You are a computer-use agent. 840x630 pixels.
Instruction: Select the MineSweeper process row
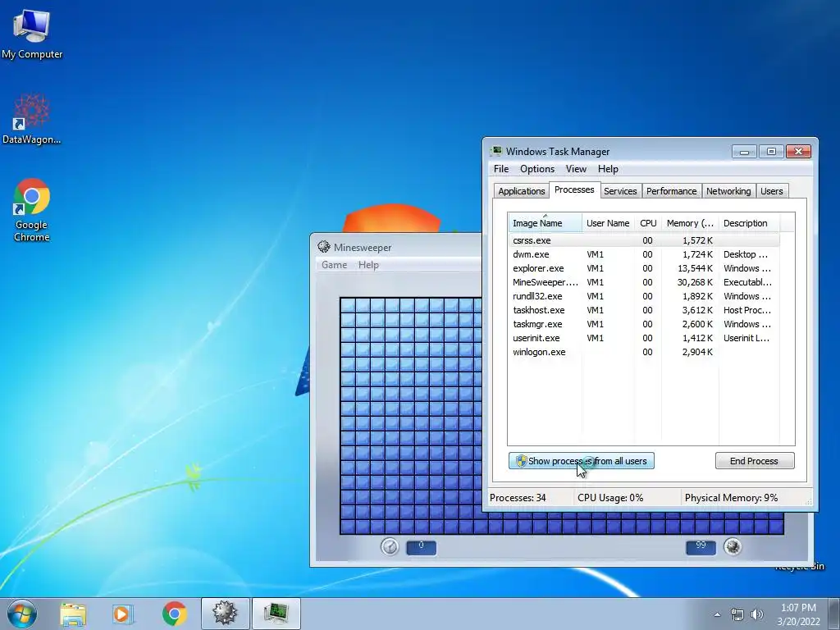point(644,282)
